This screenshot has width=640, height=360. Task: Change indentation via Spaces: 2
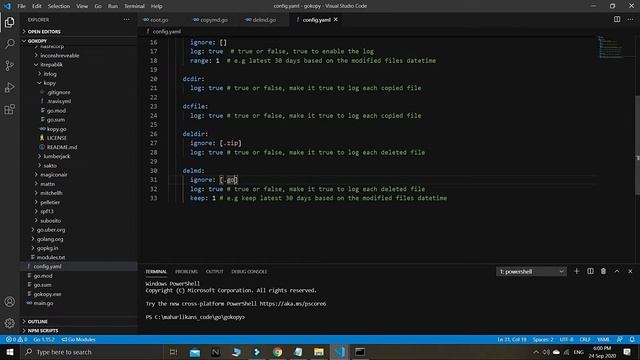(543, 340)
